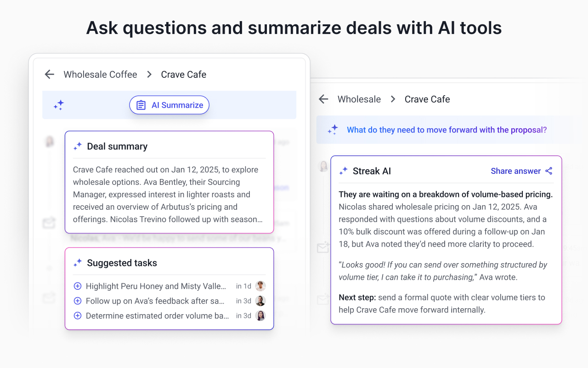
Task: Add the Follow up on Ava's feedback task
Action: (x=77, y=300)
